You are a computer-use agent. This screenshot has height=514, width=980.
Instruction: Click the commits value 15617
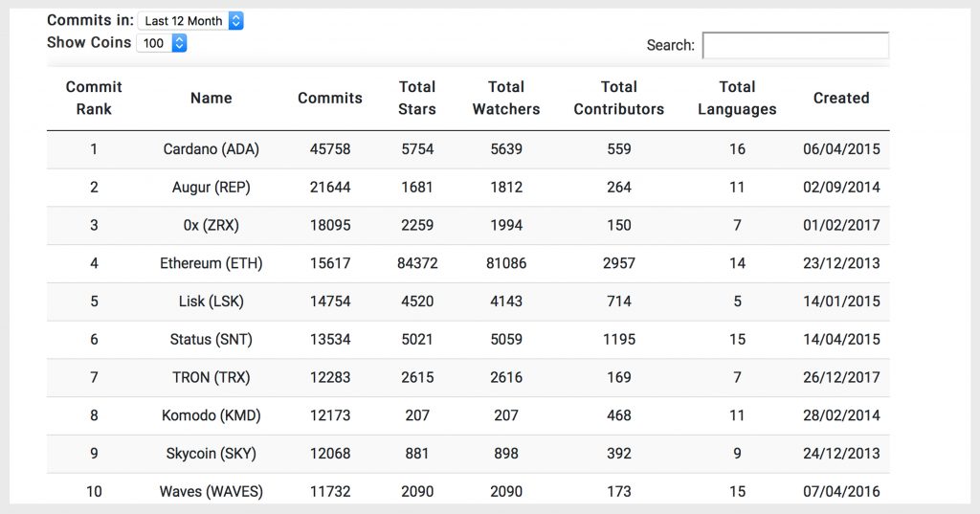click(x=330, y=263)
